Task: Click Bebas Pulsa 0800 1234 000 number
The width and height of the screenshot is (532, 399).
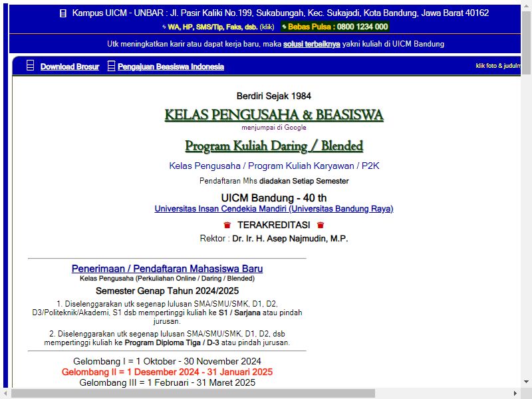Action: [338, 27]
